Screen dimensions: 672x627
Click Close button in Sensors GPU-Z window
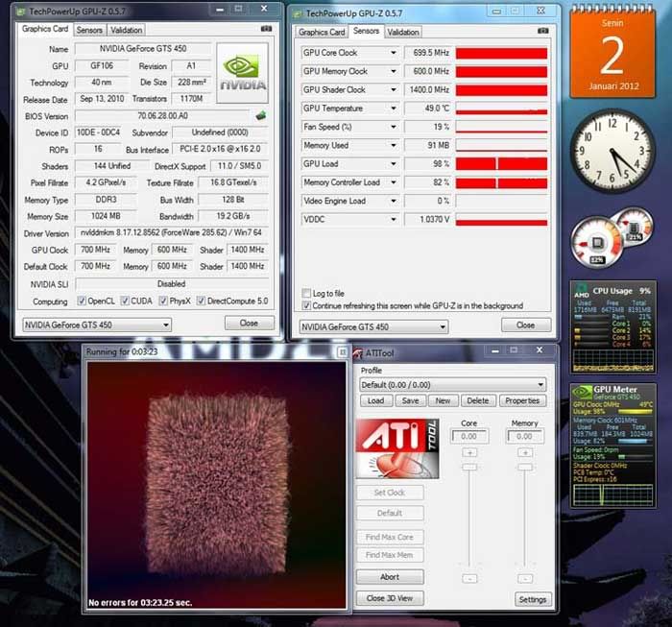coord(525,325)
